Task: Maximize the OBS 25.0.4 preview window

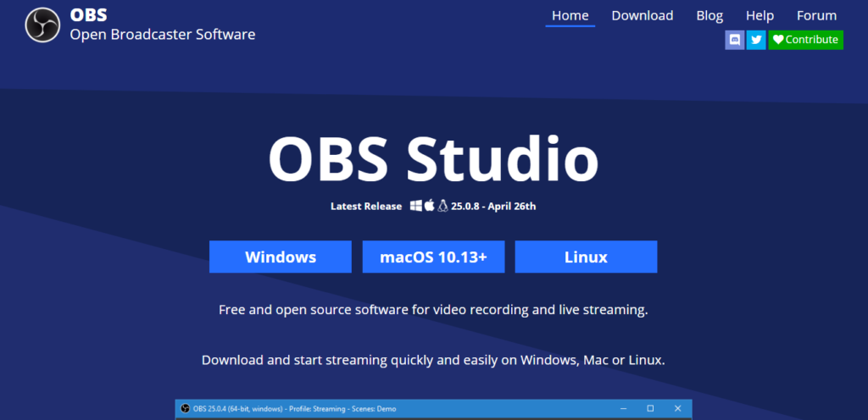Action: click(650, 409)
